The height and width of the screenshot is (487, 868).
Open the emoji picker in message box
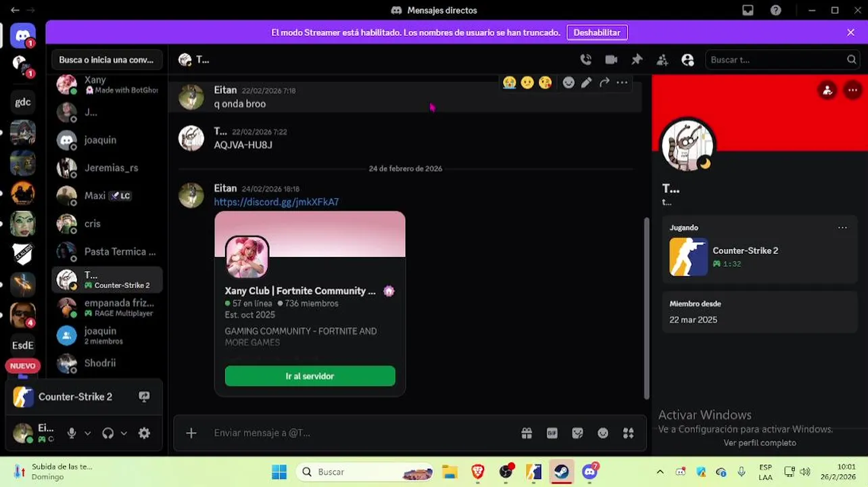pyautogui.click(x=603, y=433)
